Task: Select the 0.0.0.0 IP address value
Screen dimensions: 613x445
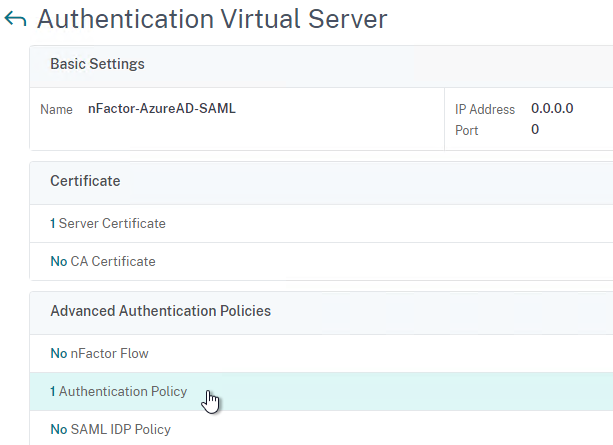Action: pos(552,108)
